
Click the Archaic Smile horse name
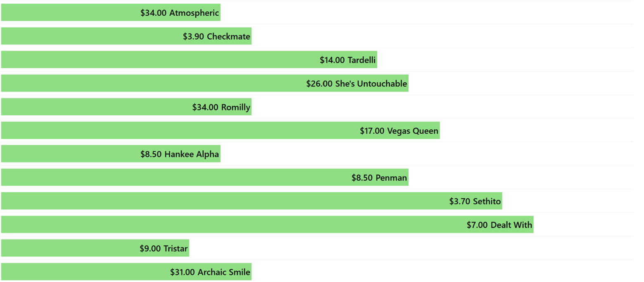[224, 272]
